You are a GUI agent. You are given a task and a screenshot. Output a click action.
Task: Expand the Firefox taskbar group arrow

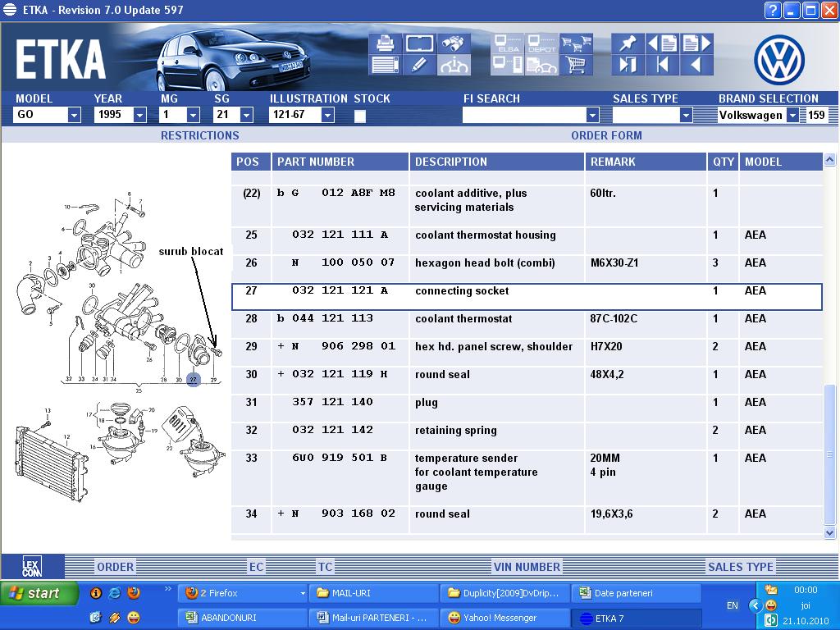[x=303, y=594]
